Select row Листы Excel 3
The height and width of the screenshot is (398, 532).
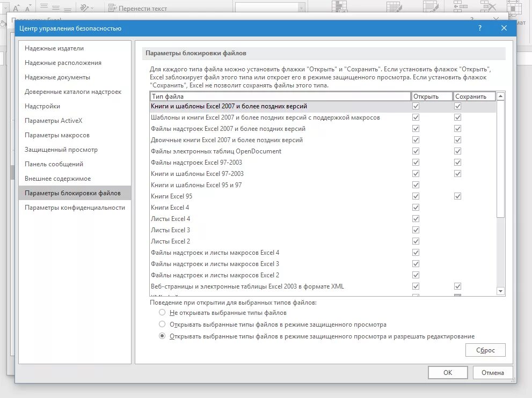point(323,230)
